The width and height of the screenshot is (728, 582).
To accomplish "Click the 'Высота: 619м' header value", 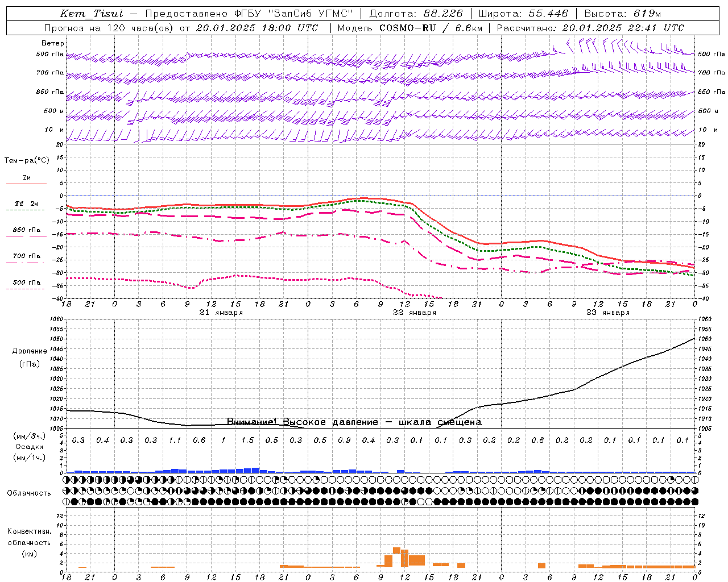I will 623,14.
